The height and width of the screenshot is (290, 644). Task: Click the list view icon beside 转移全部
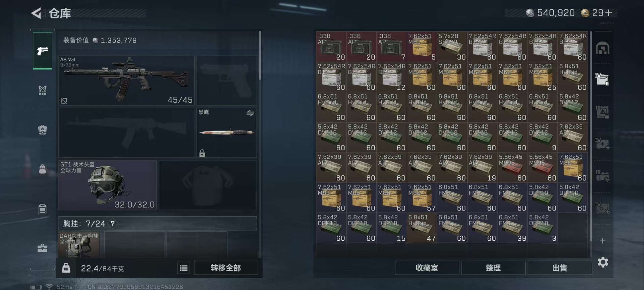point(183,268)
